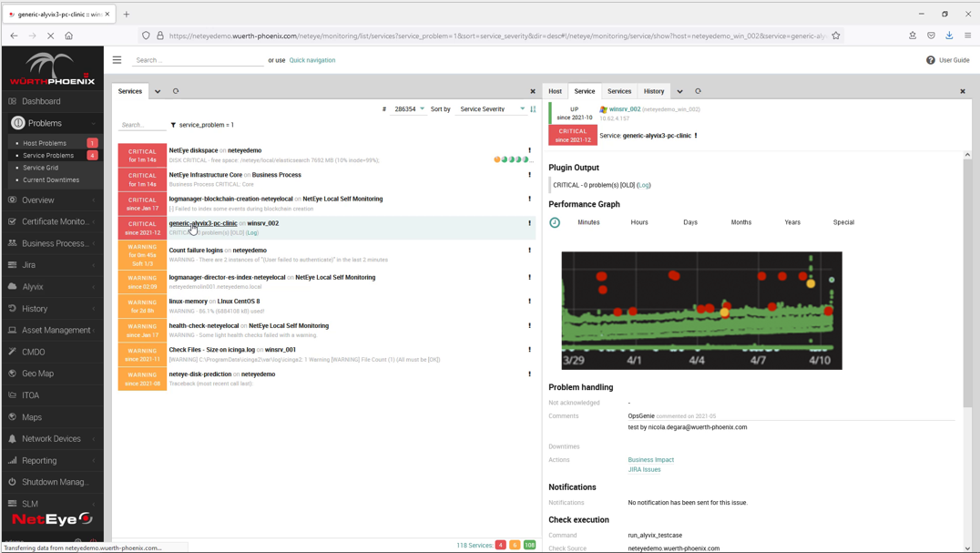
Task: Open the Services tab dropdown arrow
Action: click(158, 91)
